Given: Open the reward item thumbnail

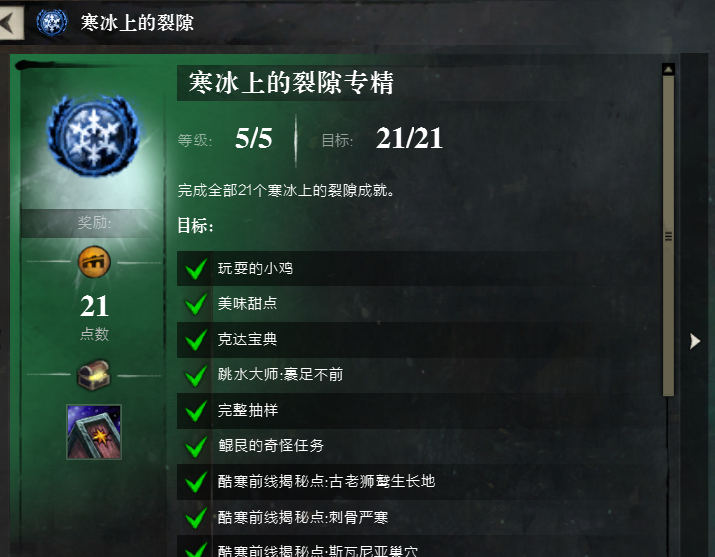Looking at the screenshot, I should pos(94,432).
